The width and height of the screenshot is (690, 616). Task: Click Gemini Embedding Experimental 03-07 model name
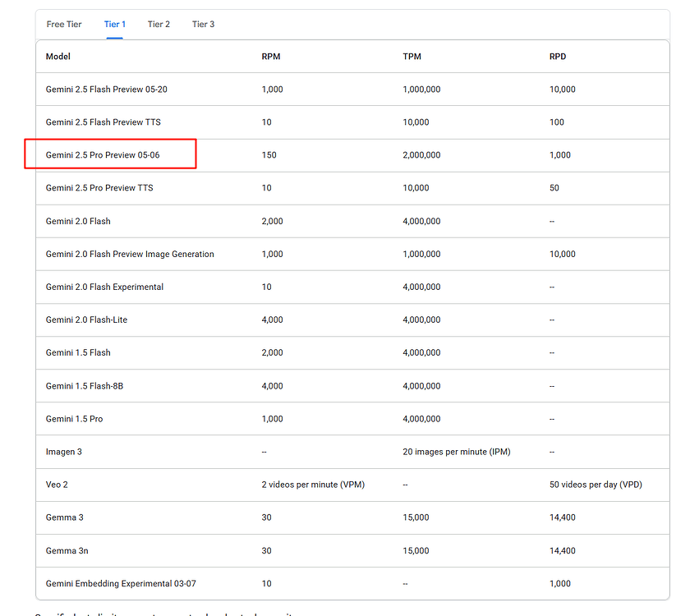(x=121, y=583)
